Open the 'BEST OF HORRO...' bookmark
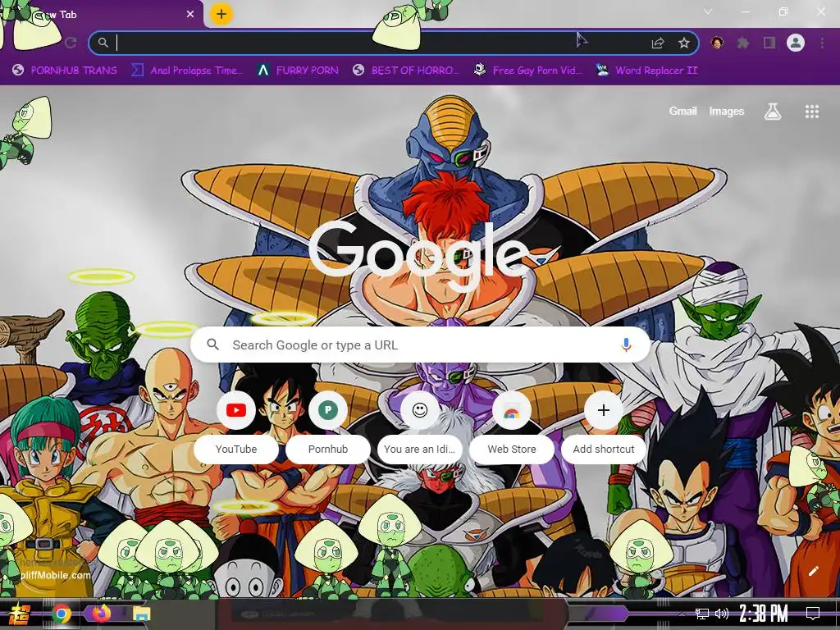Screen dimensions: 840x630 (x=406, y=71)
